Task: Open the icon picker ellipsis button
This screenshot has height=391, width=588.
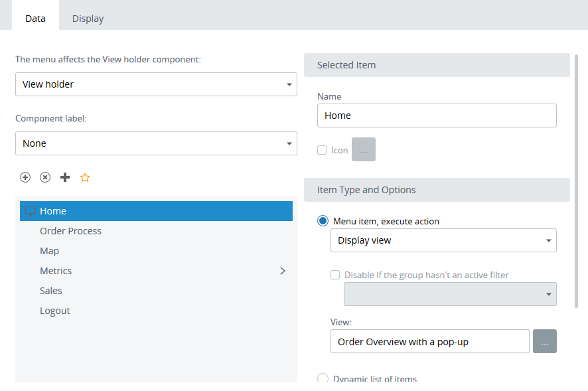Action: (x=363, y=149)
